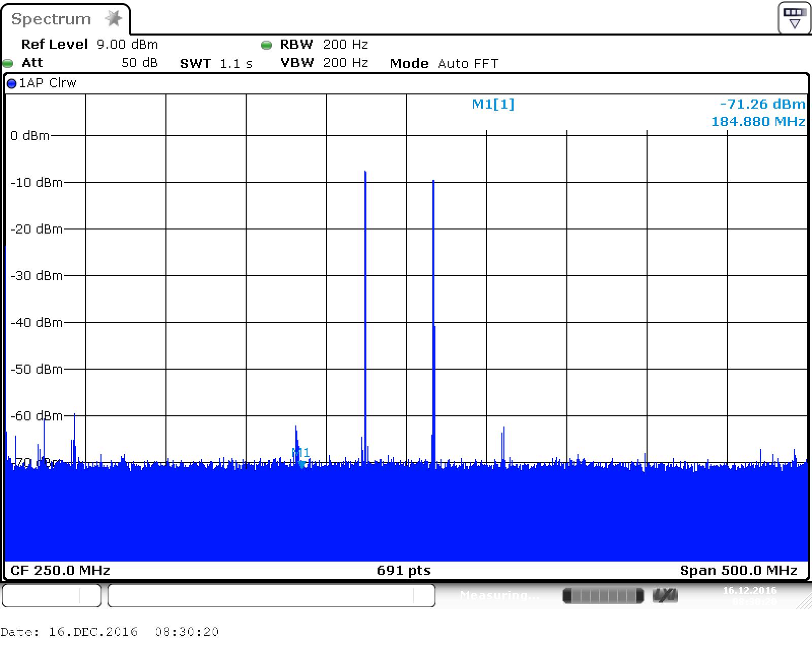The width and height of the screenshot is (812, 656).
Task: Click the -20 dBm axis label
Action: (37, 229)
